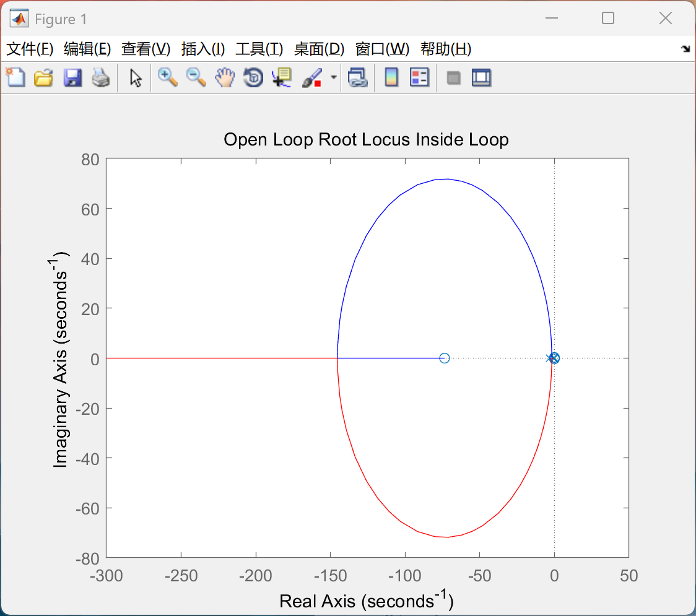Select the Edit Plot arrow tool

pos(136,78)
